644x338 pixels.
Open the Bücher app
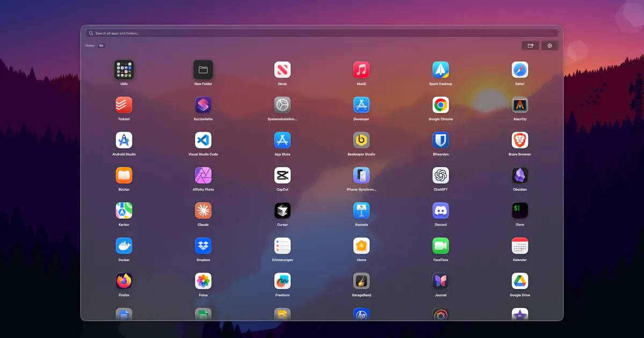124,175
